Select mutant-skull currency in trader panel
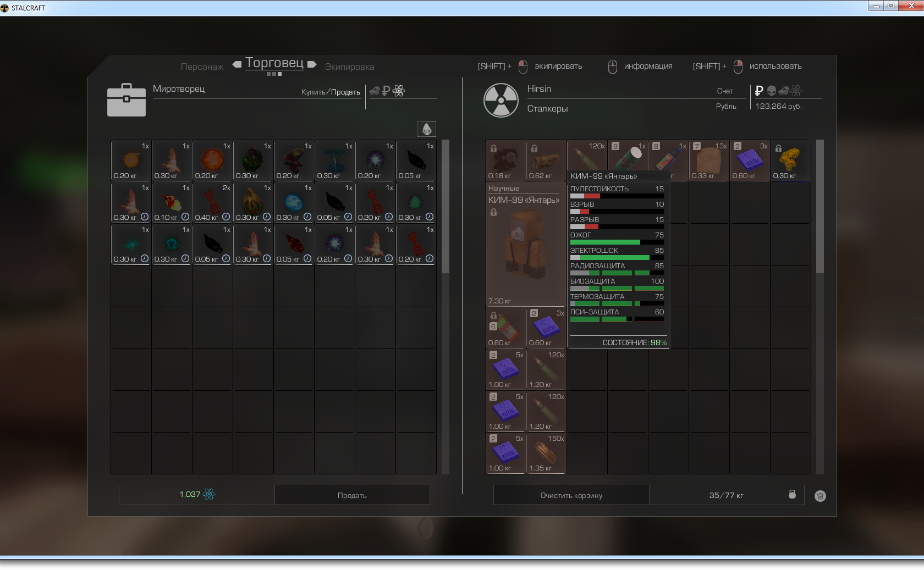This screenshot has width=924, height=570. pyautogui.click(x=375, y=91)
